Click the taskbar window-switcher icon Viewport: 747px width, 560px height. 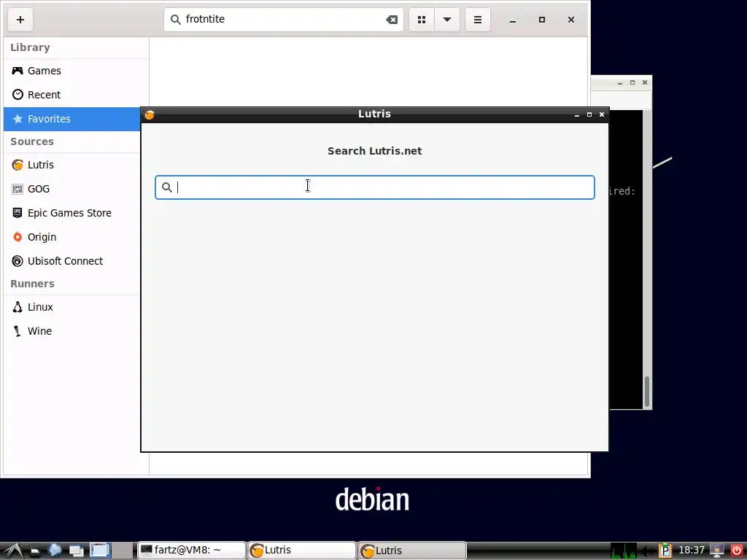pos(76,551)
